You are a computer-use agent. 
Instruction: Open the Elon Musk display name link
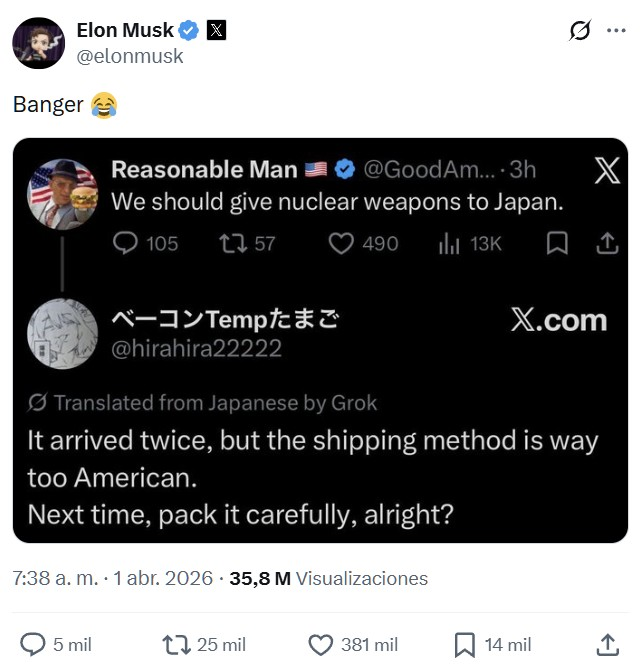(x=124, y=30)
